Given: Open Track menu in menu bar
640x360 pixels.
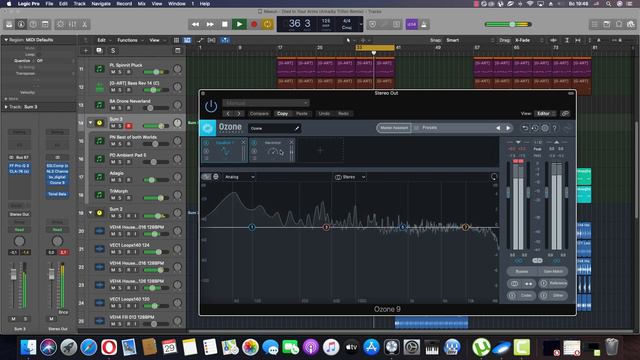Looking at the screenshot, I should tap(79, 4).
